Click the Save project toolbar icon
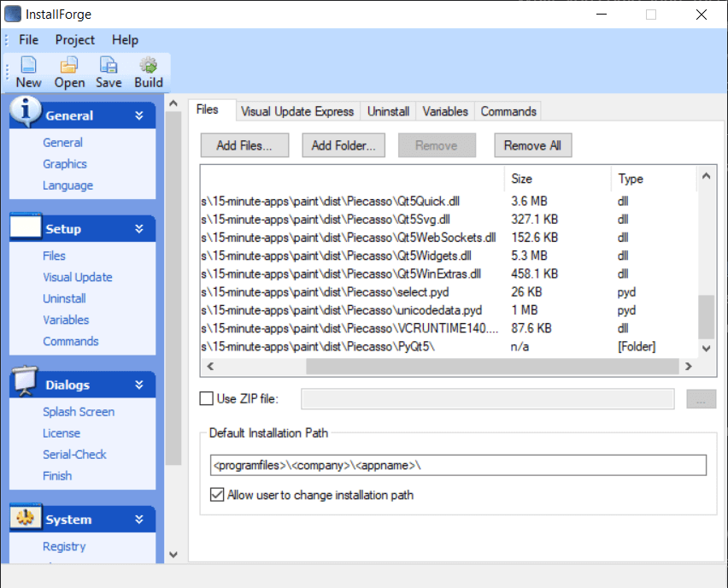The image size is (728, 588). [109, 66]
